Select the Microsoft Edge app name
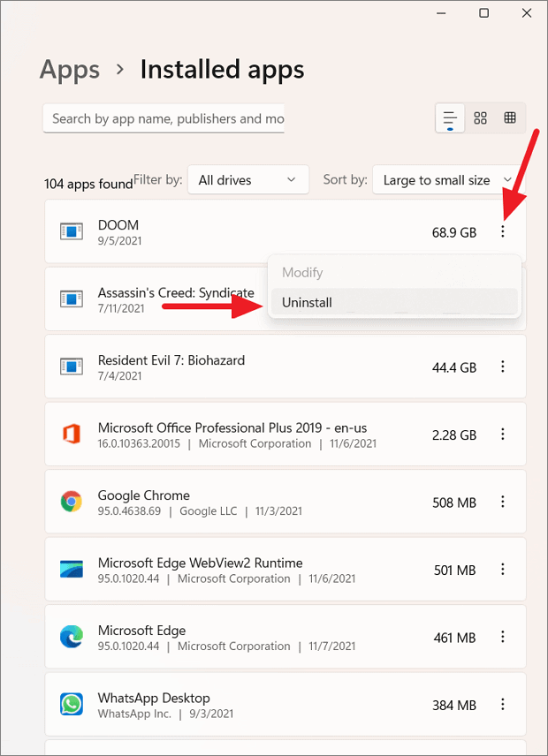 coord(141,631)
